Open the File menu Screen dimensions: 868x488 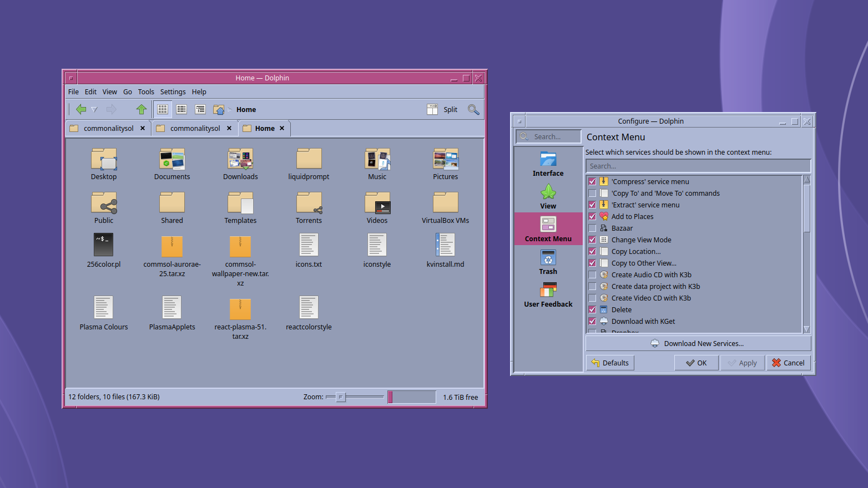pyautogui.click(x=73, y=92)
